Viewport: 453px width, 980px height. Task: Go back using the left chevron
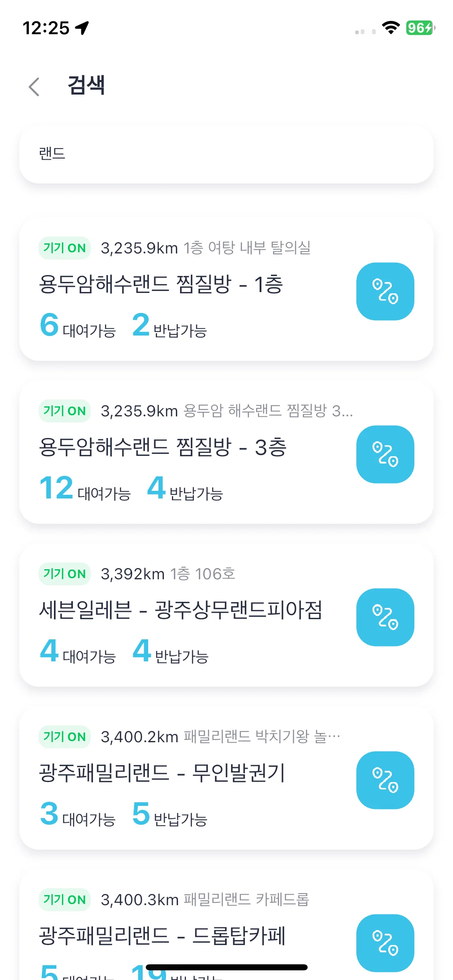click(x=34, y=86)
